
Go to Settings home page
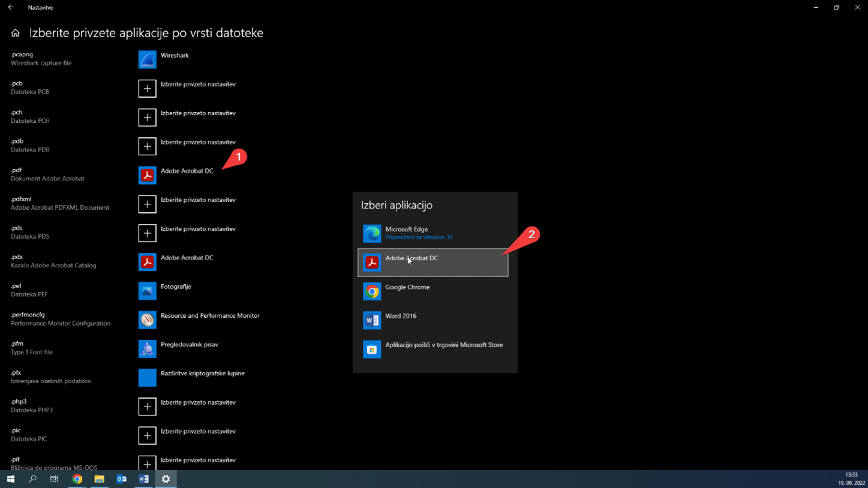16,33
